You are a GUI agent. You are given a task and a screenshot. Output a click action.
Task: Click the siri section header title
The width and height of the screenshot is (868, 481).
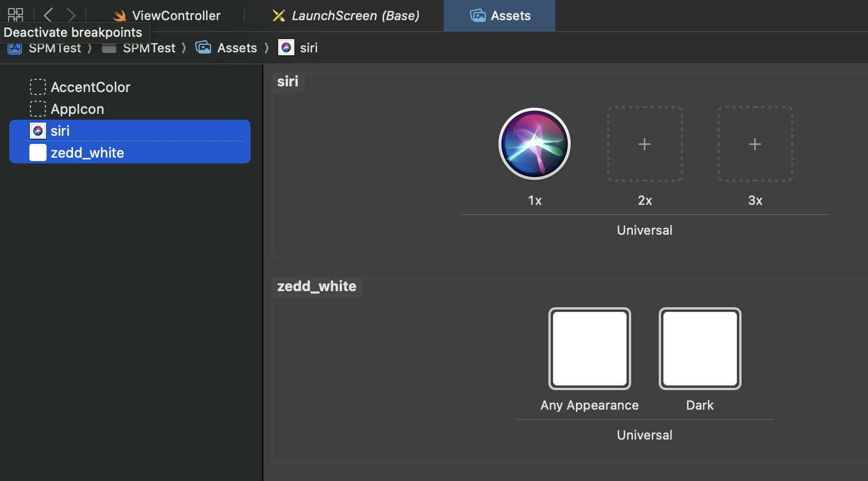pyautogui.click(x=287, y=81)
